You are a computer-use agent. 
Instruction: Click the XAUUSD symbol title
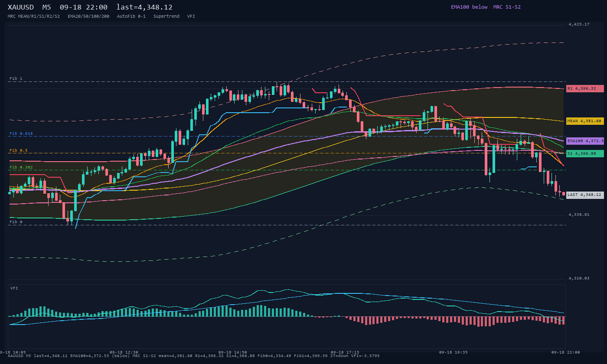click(21, 7)
